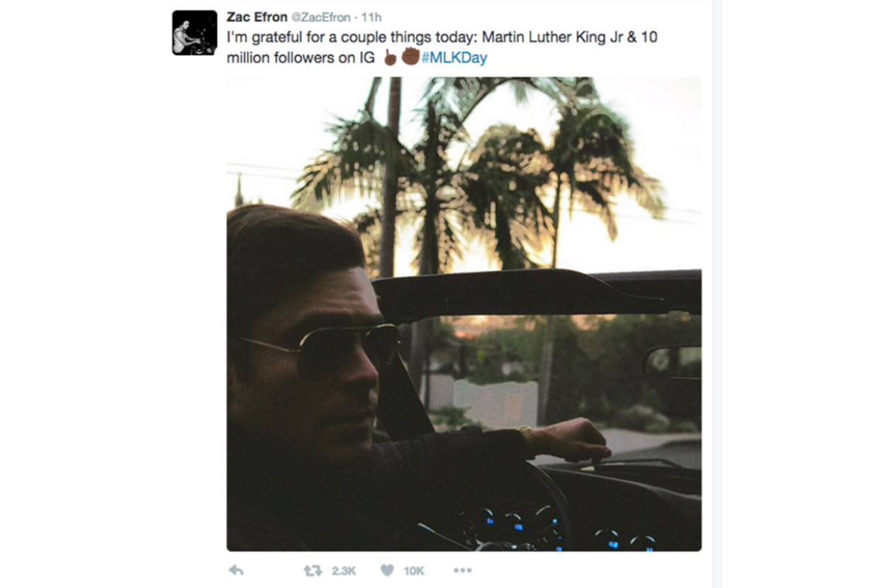
Task: Click the reply arrow icon
Action: (x=235, y=570)
